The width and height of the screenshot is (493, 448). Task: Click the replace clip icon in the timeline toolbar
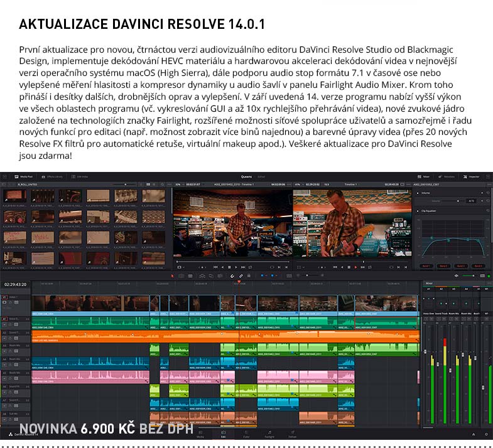click(x=220, y=276)
